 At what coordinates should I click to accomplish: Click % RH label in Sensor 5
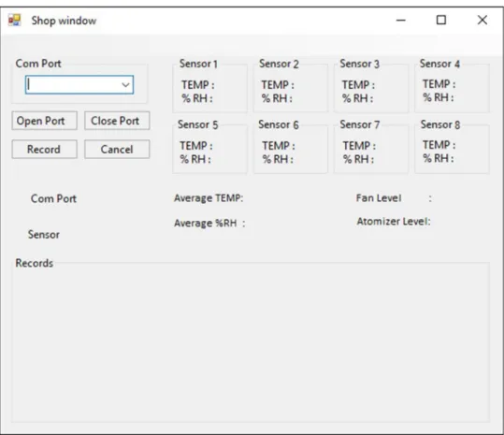[195, 159]
